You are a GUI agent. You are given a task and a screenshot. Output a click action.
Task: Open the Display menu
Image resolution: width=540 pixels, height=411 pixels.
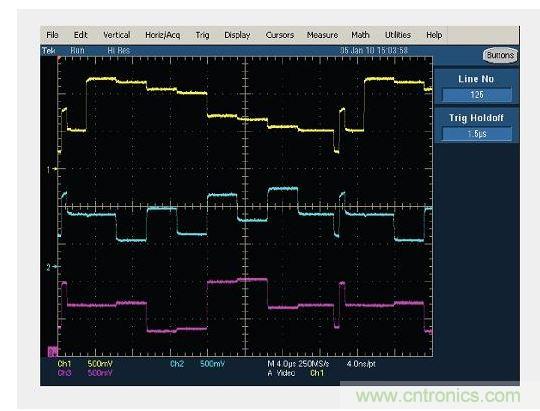tap(237, 35)
